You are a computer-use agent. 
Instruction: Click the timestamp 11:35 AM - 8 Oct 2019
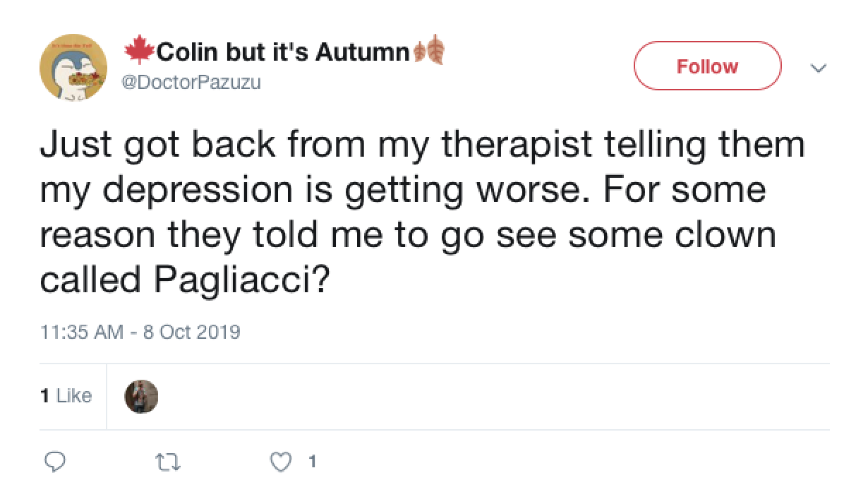[x=138, y=331]
